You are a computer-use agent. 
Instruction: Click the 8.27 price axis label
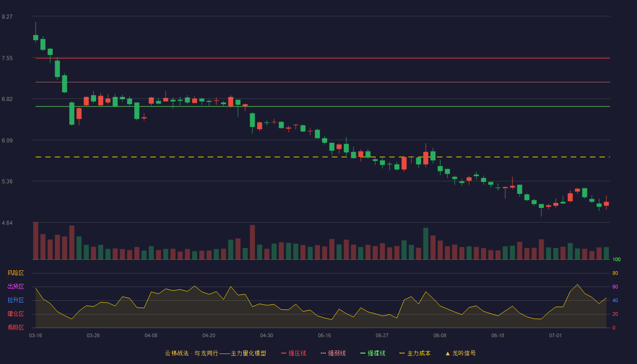7,17
